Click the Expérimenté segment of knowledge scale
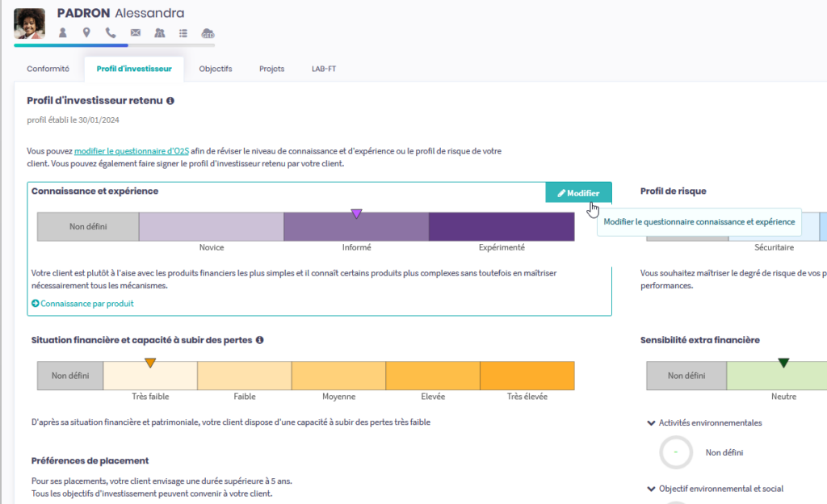Viewport: 827px width, 504px height. coord(502,227)
